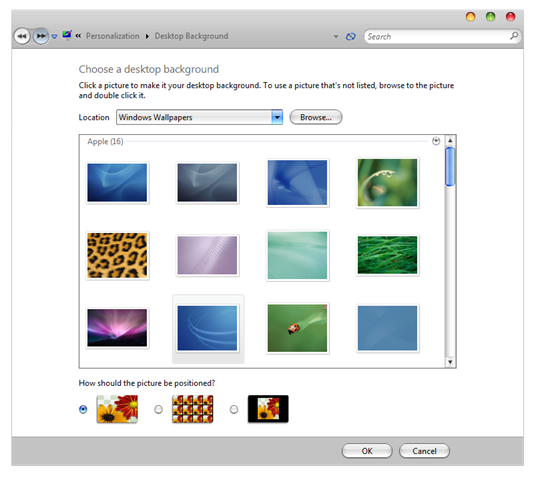Click the Browse... button

click(x=316, y=117)
